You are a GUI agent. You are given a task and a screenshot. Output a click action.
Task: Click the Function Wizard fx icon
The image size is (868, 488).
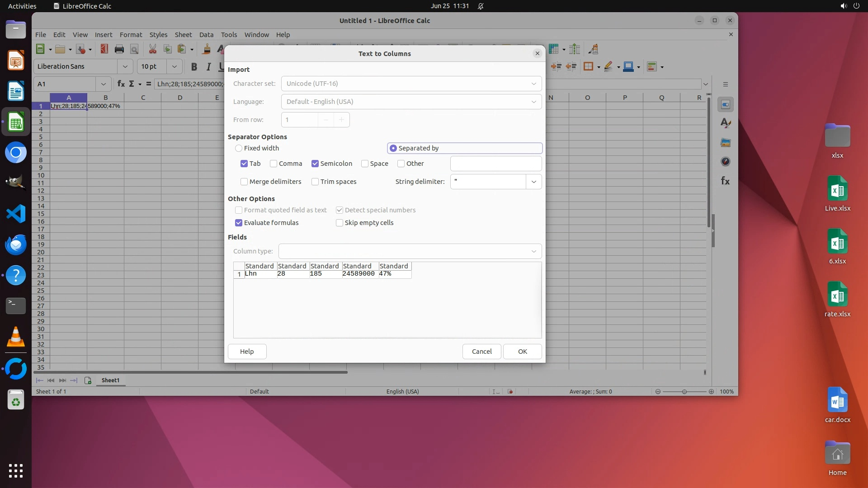(x=121, y=84)
